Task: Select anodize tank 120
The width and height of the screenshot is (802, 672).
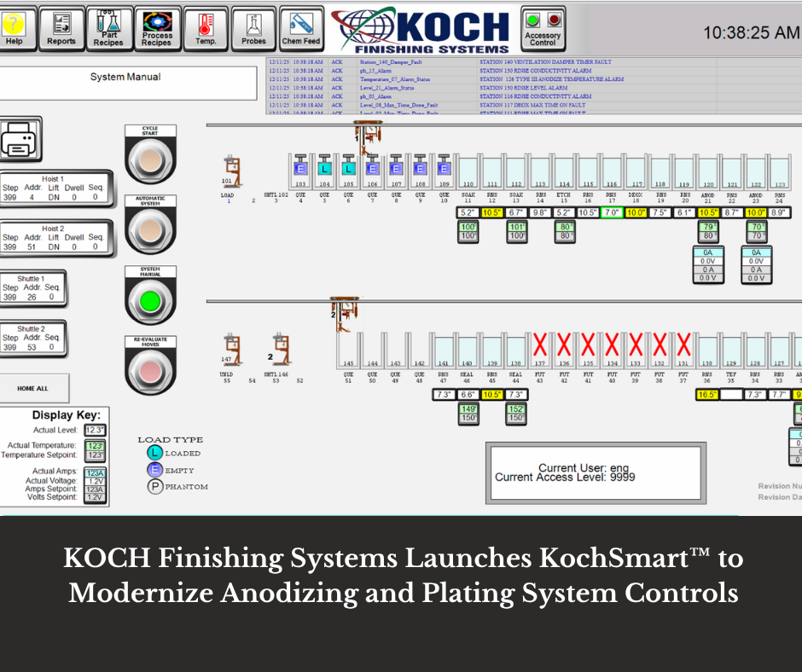Action: click(708, 171)
